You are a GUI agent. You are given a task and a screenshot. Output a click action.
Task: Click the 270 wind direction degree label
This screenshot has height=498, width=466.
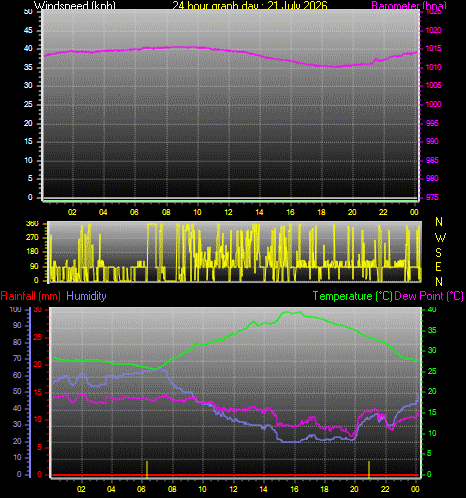point(32,237)
